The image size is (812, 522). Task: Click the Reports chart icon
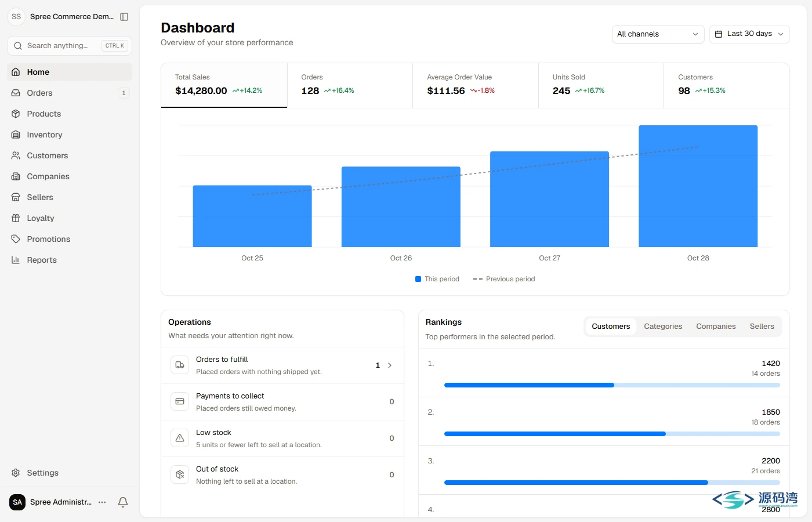(16, 260)
